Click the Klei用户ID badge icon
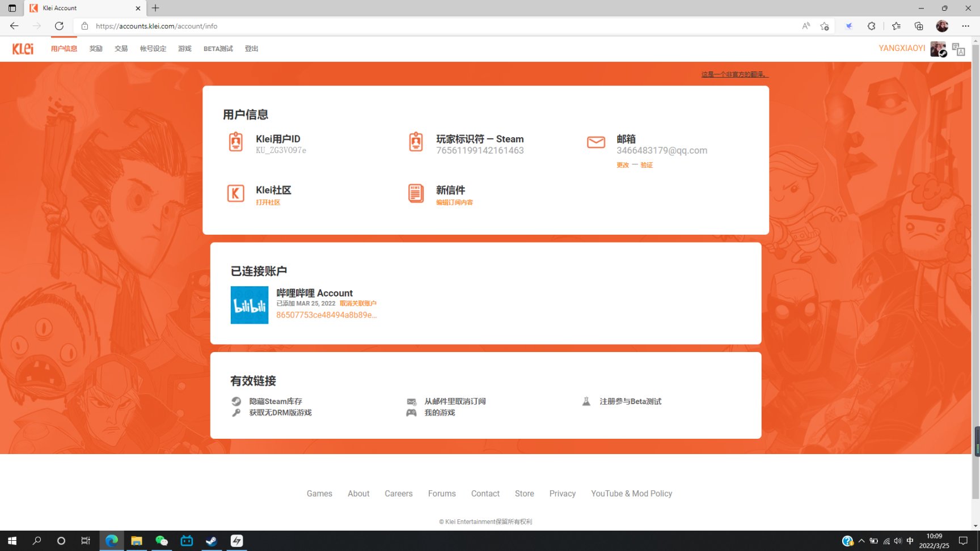Viewport: 980px width, 551px height. [235, 142]
